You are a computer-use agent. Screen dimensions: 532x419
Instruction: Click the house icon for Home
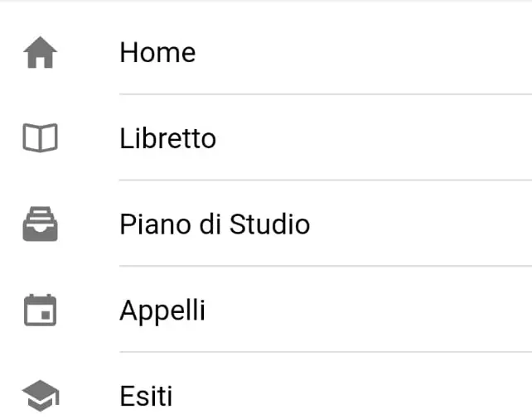pos(40,52)
